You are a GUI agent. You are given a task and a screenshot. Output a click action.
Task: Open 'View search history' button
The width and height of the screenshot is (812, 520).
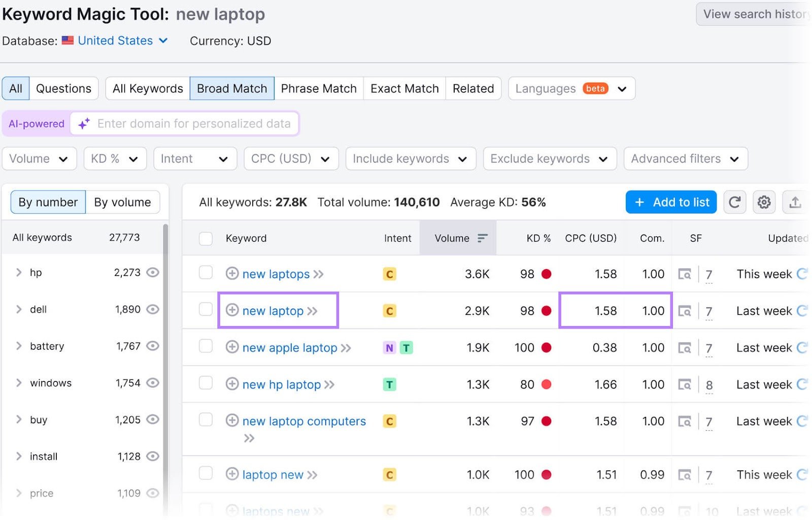754,14
